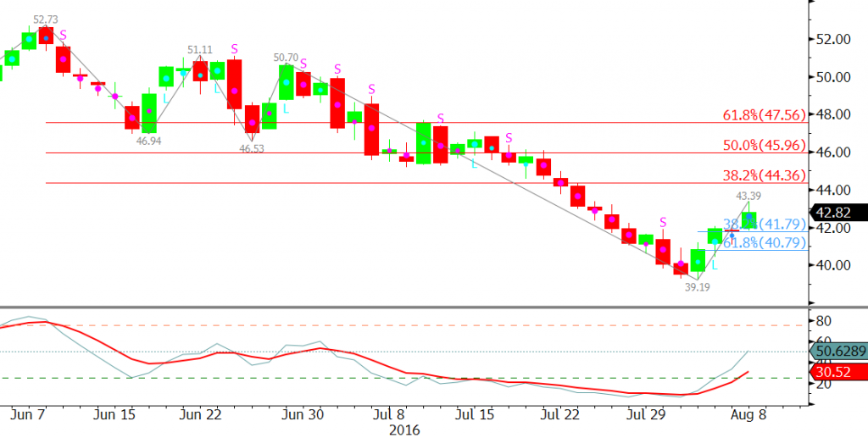Click the 2016 year label
Screen dimensions: 868x438
pos(404,430)
